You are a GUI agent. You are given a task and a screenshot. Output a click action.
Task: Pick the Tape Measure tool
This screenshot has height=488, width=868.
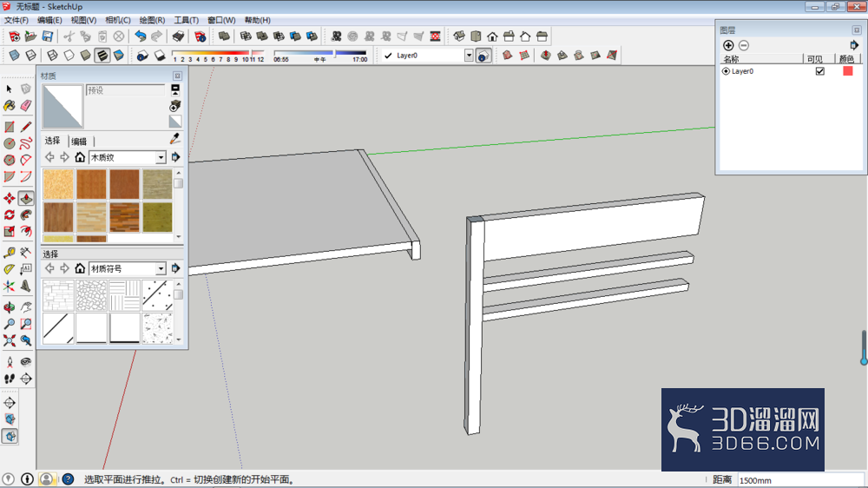click(x=10, y=253)
